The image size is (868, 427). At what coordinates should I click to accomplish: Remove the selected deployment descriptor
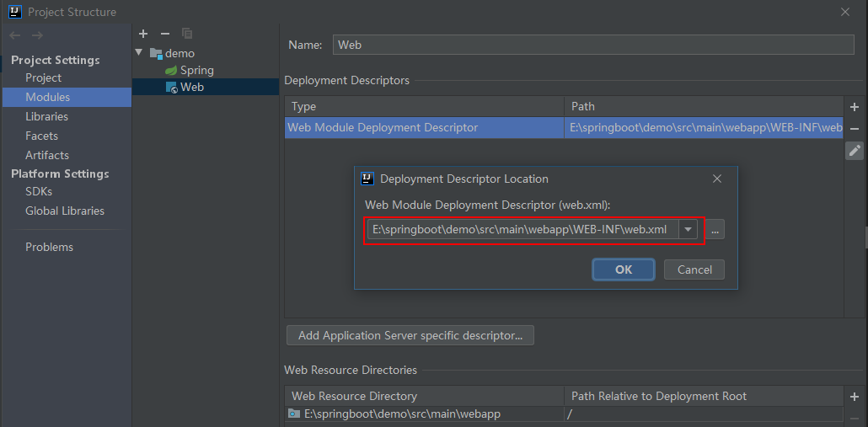coord(855,129)
